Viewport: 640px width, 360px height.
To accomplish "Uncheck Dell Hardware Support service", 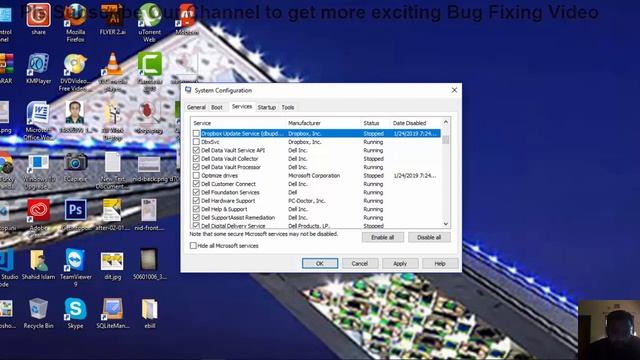I will click(196, 200).
